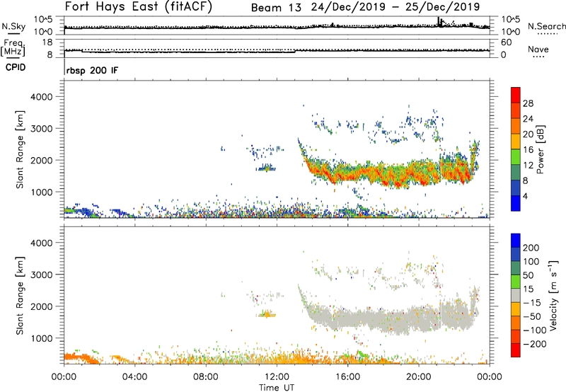Click the '10^5' tick label at right of noise panel
This screenshot has width=566, height=392.
coord(510,20)
